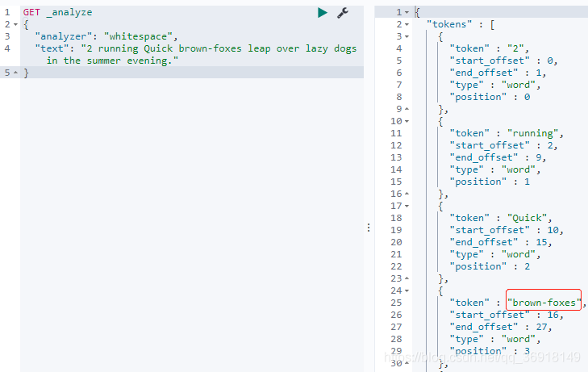Click end_offset value 27
Image resolution: width=588 pixels, height=372 pixels.
(541, 327)
